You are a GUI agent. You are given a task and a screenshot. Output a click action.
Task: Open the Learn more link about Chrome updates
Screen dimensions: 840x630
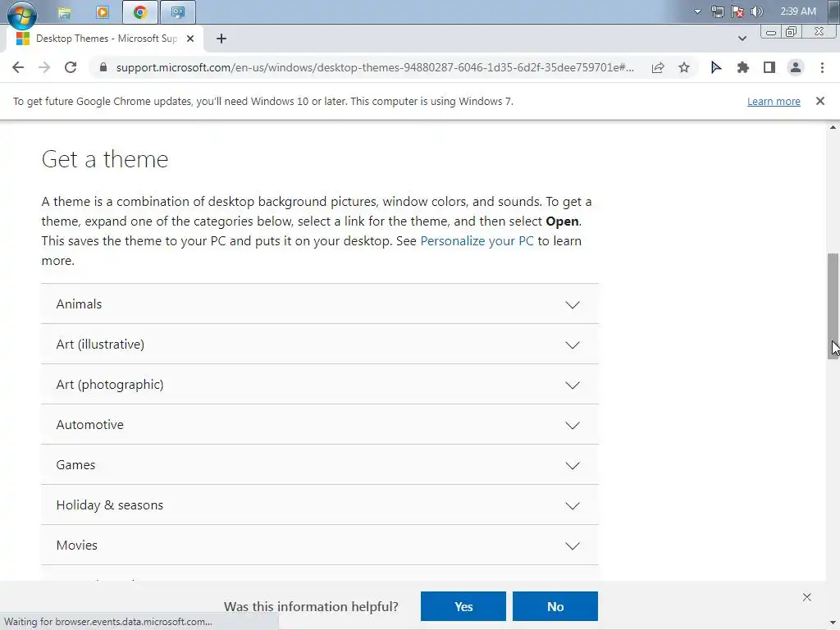774,101
